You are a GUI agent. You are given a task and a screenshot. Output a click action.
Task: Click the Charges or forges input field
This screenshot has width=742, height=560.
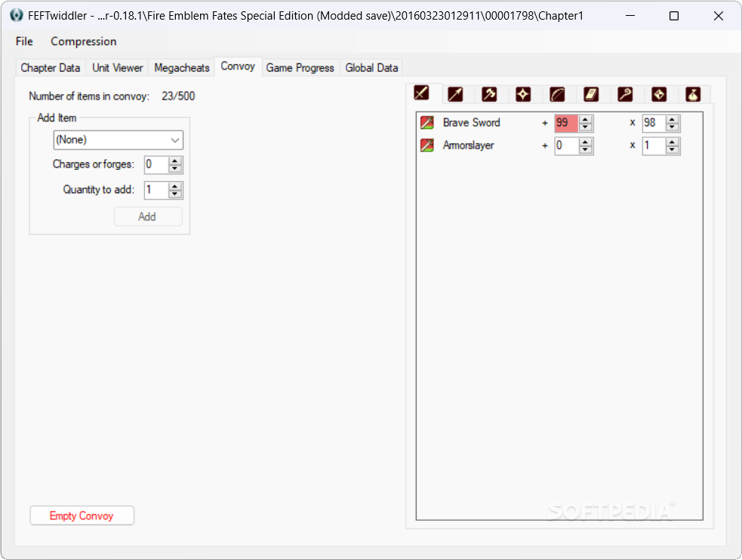click(x=156, y=165)
